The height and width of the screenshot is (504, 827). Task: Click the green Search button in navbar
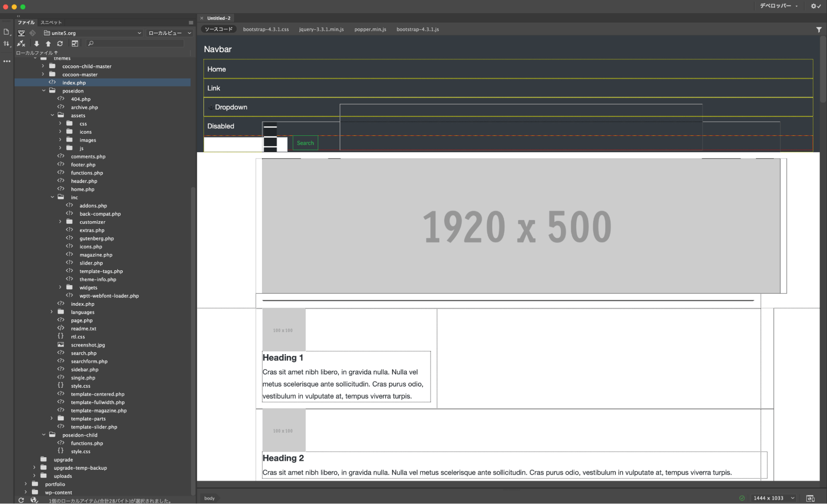pyautogui.click(x=305, y=143)
